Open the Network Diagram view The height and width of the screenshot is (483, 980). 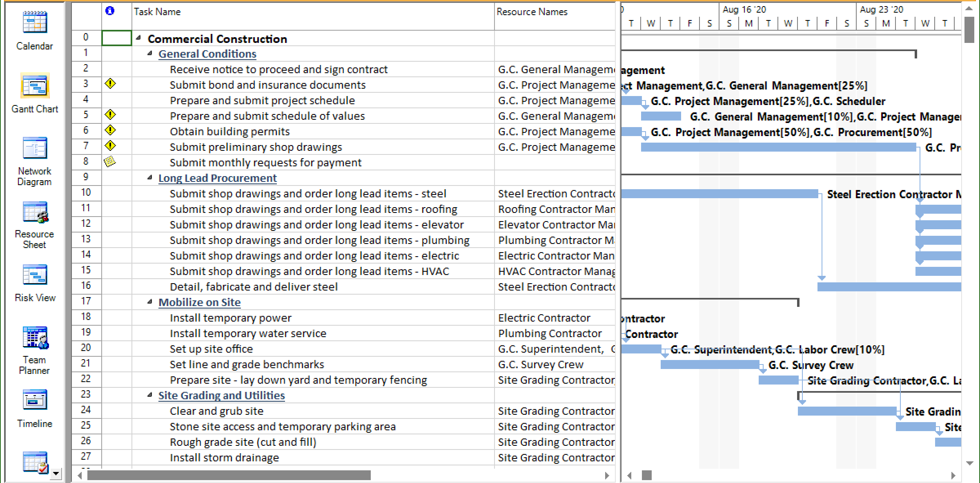point(35,148)
